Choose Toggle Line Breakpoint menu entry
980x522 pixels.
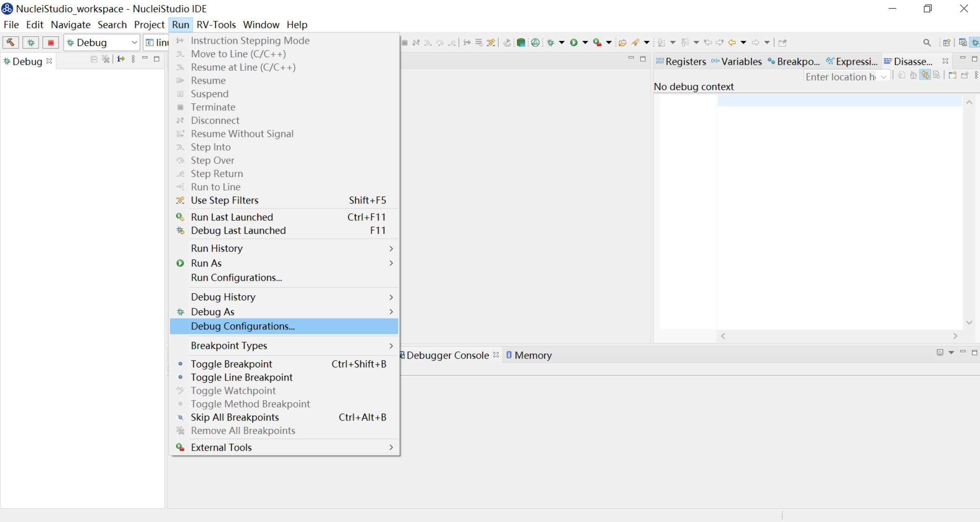click(x=284, y=377)
